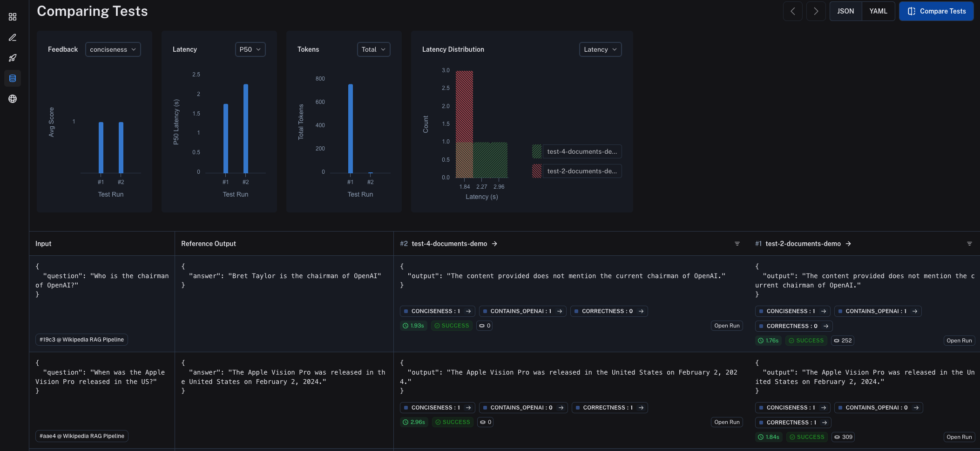The height and width of the screenshot is (451, 980).
Task: Open the database datasets icon in sidebar
Action: pyautogui.click(x=13, y=78)
